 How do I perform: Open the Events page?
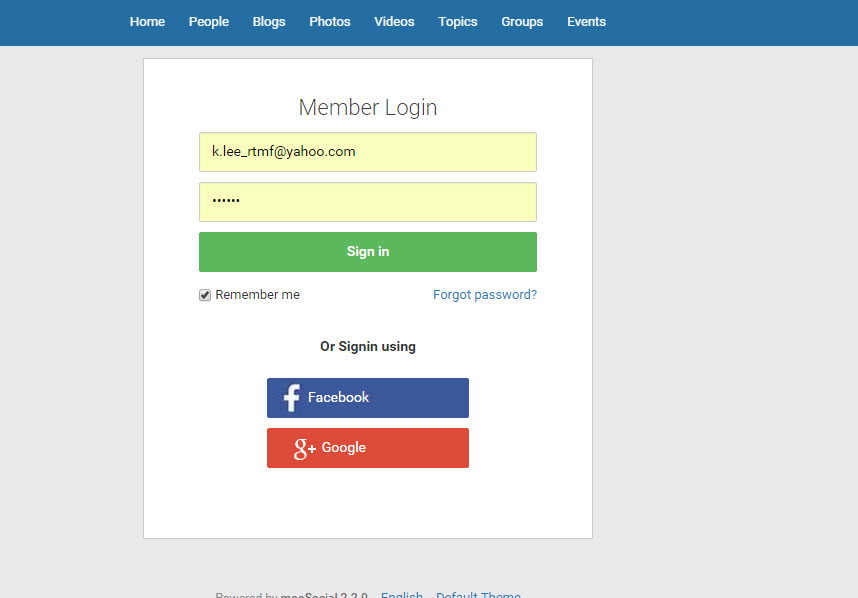[586, 22]
